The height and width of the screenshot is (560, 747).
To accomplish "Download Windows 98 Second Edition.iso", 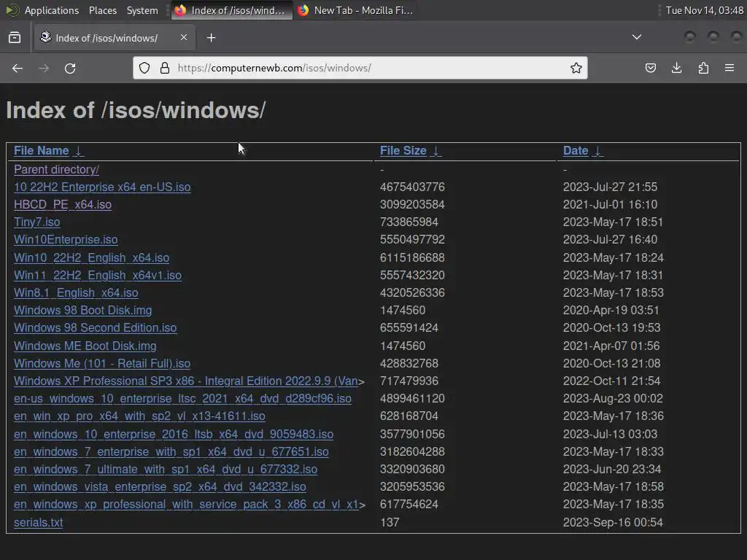I will (96, 328).
